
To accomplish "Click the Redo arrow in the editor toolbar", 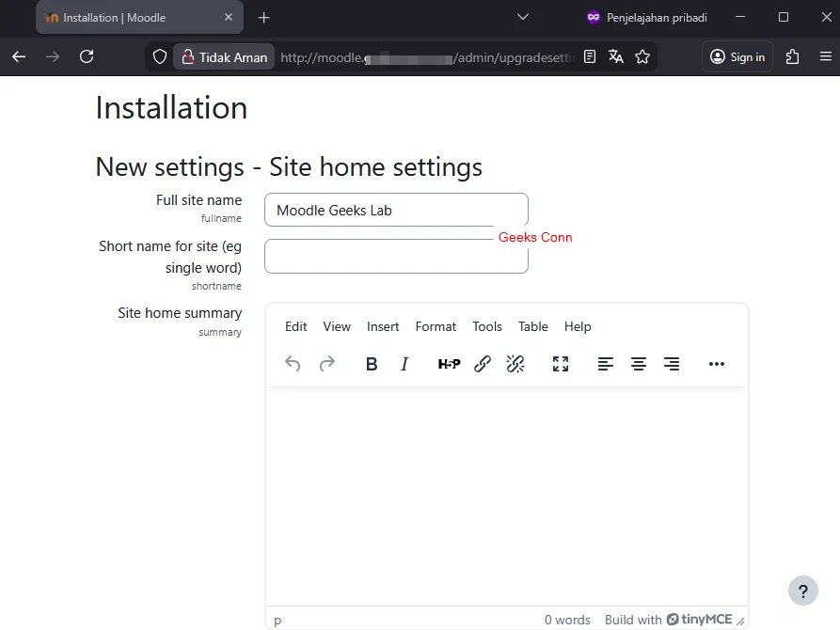I will coord(326,364).
